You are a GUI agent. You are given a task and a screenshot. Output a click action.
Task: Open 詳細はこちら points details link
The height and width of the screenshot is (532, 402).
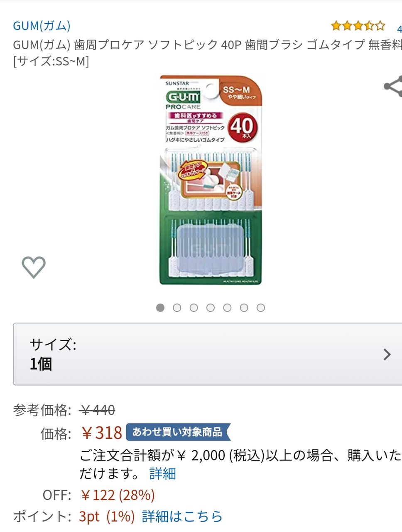[182, 516]
